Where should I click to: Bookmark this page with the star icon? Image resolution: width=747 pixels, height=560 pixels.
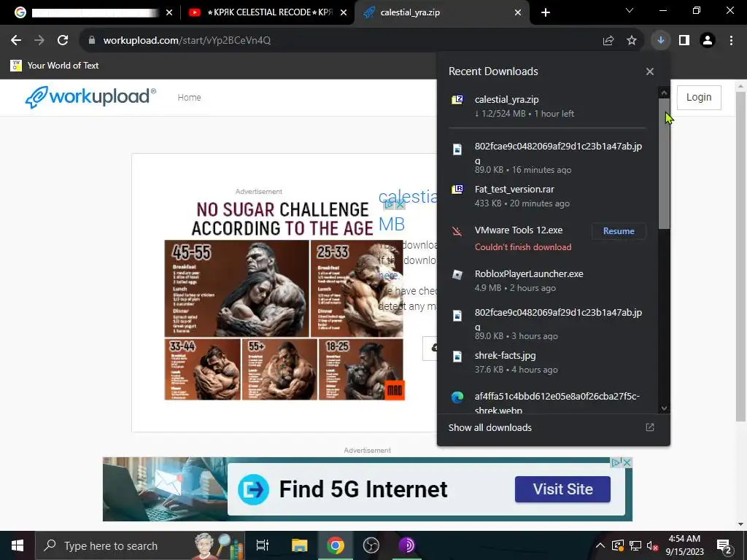(x=632, y=41)
